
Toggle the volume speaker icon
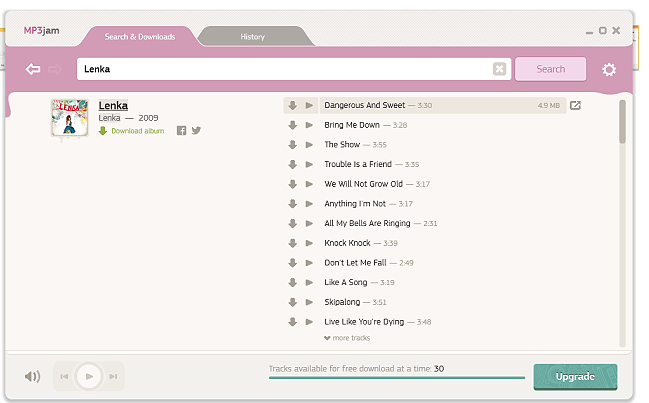[32, 377]
